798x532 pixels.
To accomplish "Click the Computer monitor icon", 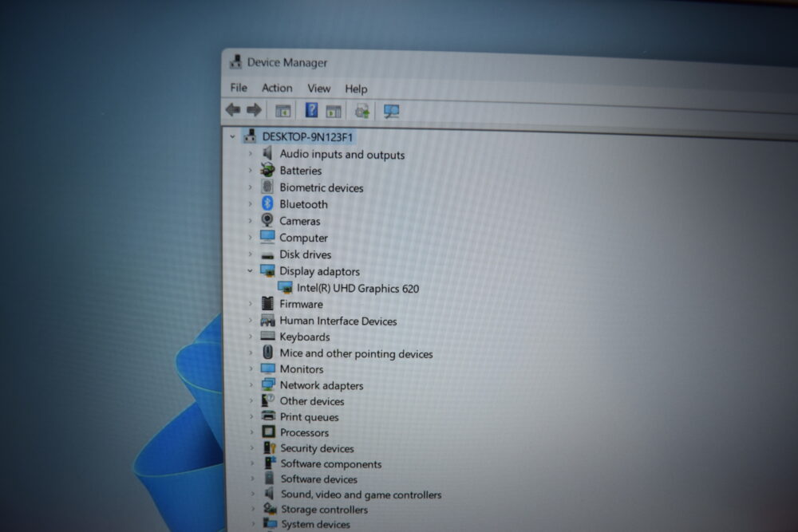I will pos(267,237).
